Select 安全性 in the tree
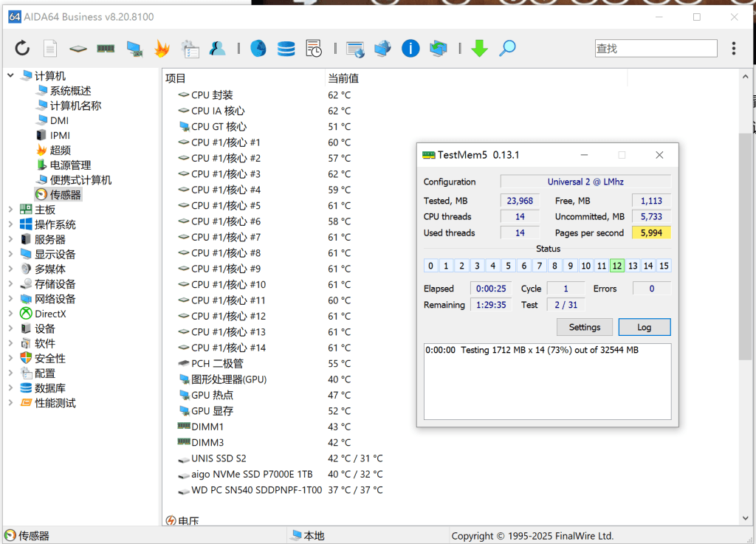The width and height of the screenshot is (756, 544). [x=50, y=359]
